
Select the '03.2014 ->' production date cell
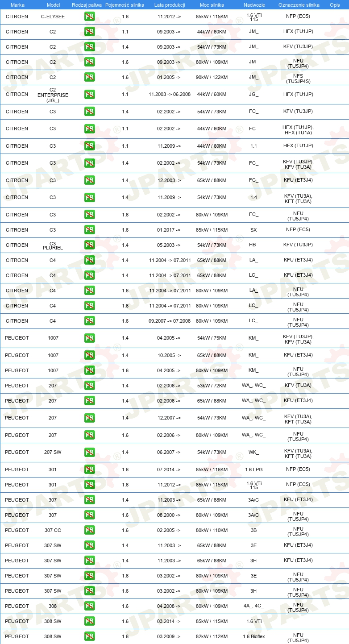click(169, 621)
